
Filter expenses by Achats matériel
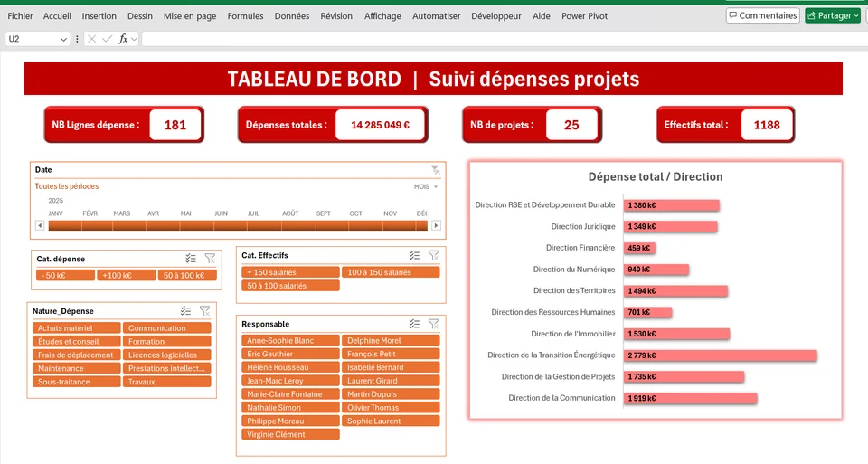tap(76, 328)
